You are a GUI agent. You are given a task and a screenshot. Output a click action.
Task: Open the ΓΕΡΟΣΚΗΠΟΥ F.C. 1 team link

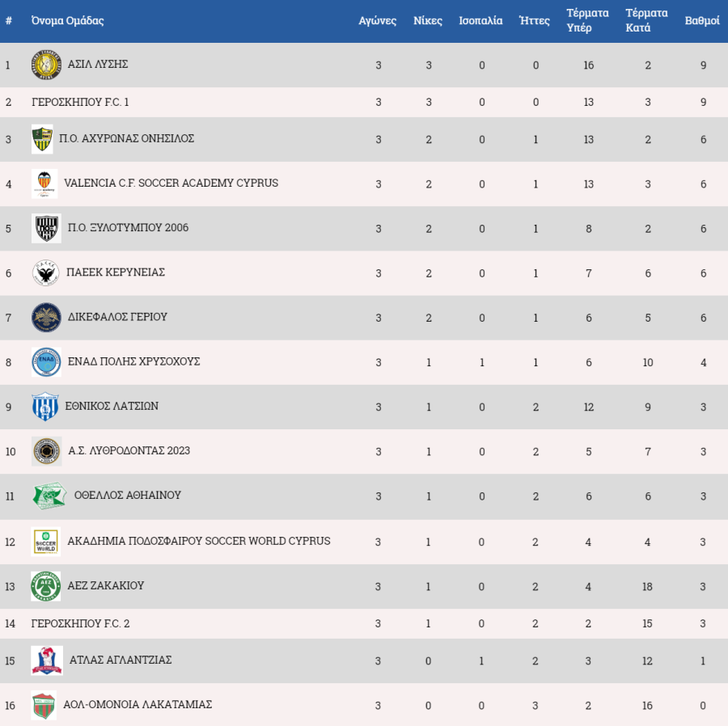[x=80, y=102]
